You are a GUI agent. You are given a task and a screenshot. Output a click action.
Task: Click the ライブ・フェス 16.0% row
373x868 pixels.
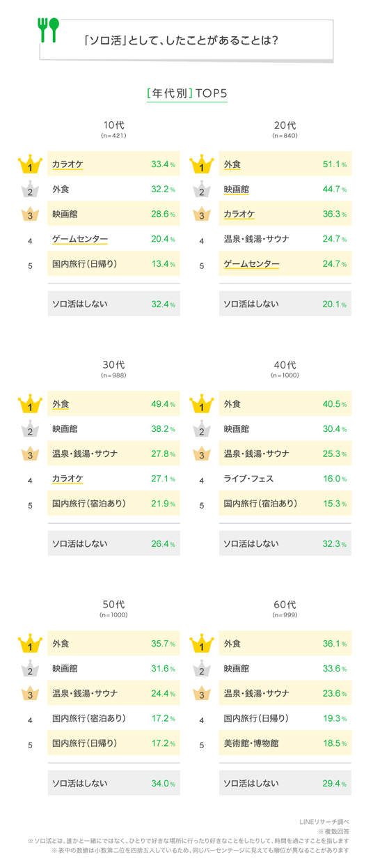pos(285,479)
